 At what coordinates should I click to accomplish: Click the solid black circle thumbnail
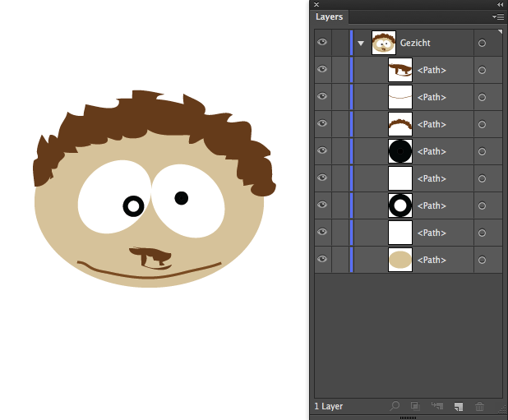pyautogui.click(x=400, y=151)
